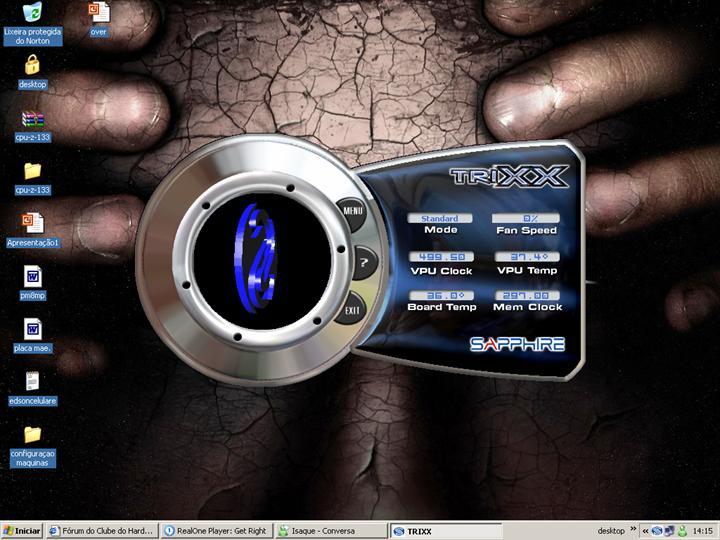Click the TRIXX EXIT button
Screen dimensions: 720x540
[x=351, y=309]
